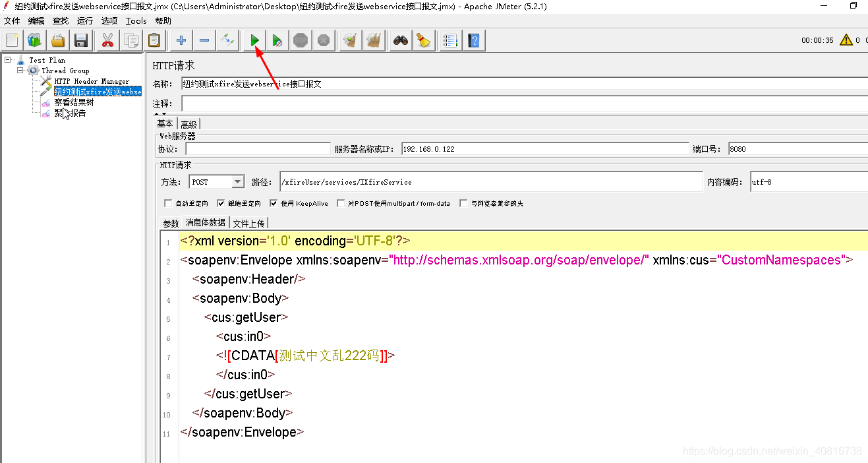Click the Copy icon in toolbar

131,40
